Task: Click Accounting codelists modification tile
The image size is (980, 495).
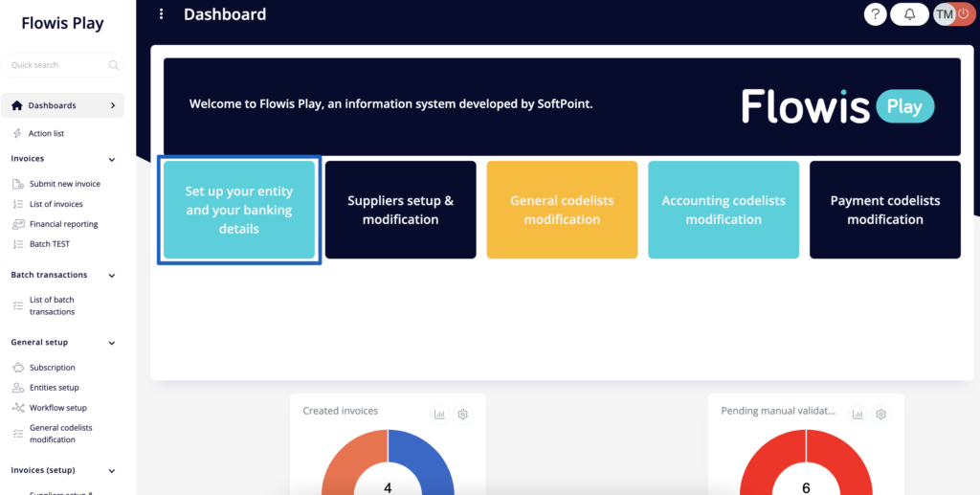Action: coord(724,210)
